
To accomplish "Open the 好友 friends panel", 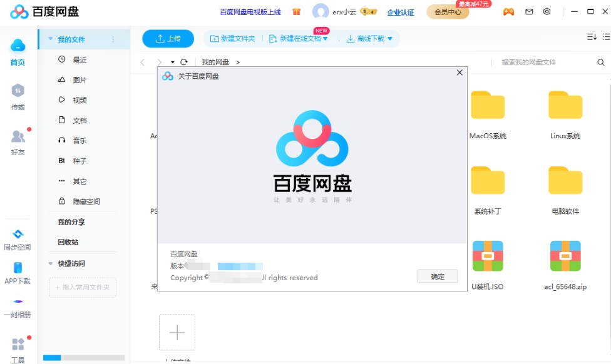I will (18, 136).
